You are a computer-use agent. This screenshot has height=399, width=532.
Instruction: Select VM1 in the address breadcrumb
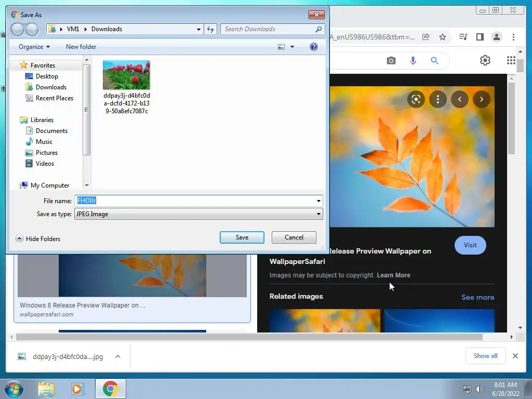coord(73,29)
